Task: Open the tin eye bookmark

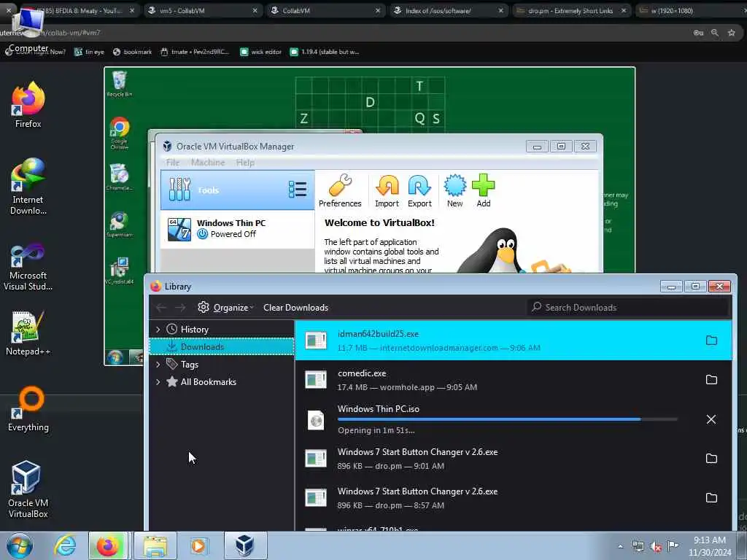Action: pyautogui.click(x=89, y=52)
